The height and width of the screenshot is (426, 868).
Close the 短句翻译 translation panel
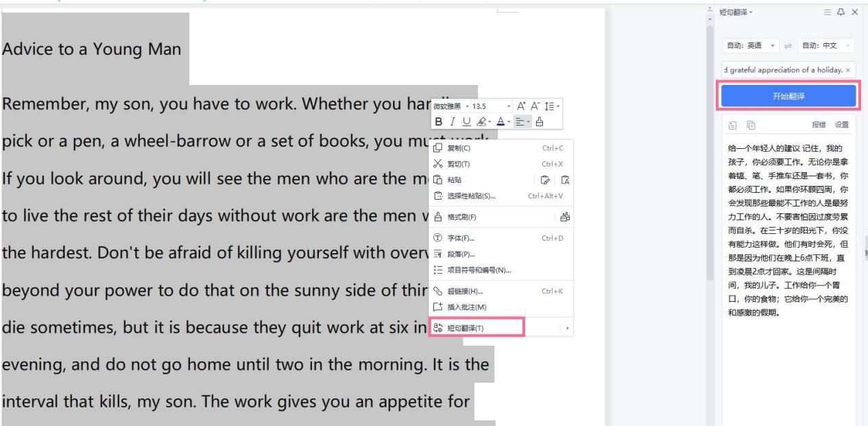[x=854, y=12]
